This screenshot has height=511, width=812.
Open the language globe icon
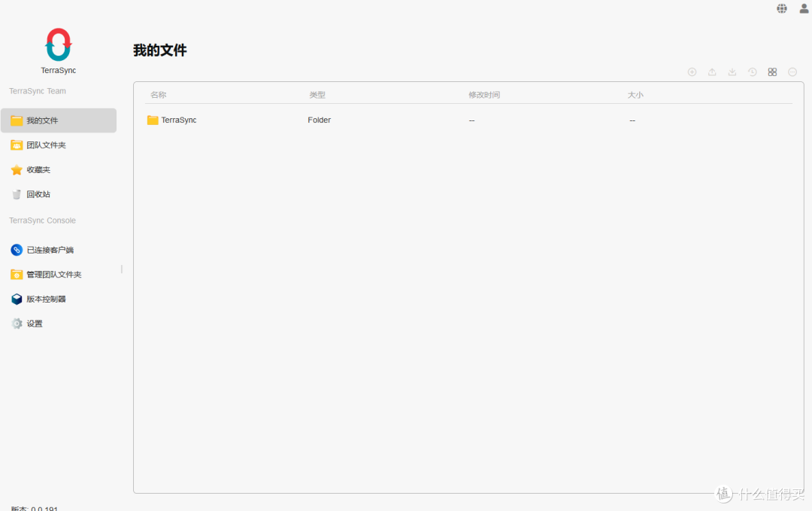(781, 8)
